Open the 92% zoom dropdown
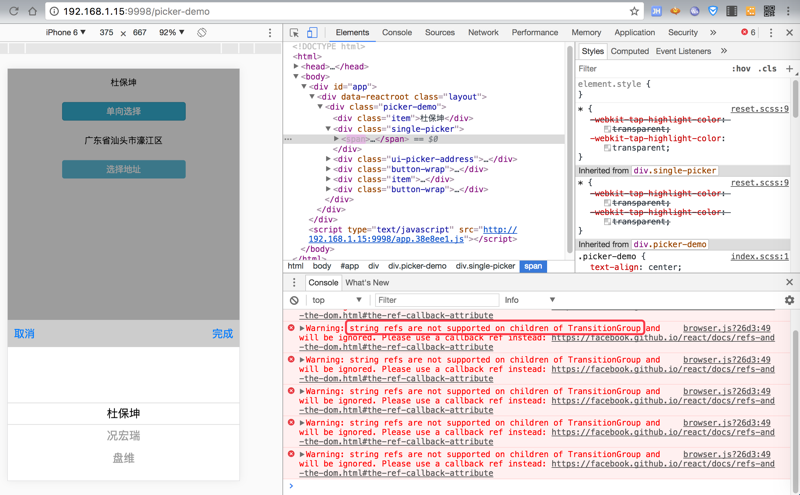Screen dimensions: 800x495 [x=172, y=33]
